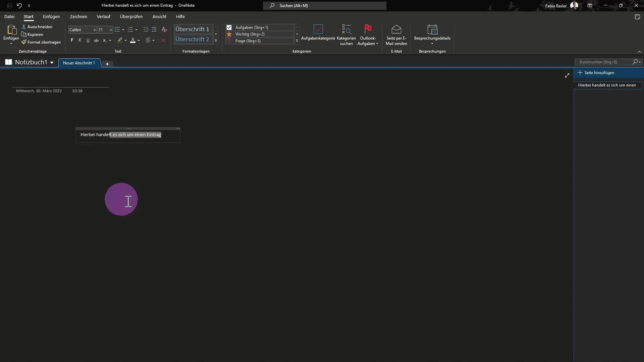Click the numbered list icon
Viewport: 644px width, 362px height.
tap(130, 29)
